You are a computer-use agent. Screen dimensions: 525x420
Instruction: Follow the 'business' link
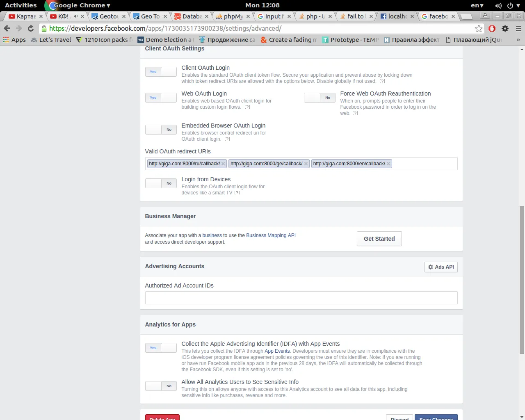212,235
